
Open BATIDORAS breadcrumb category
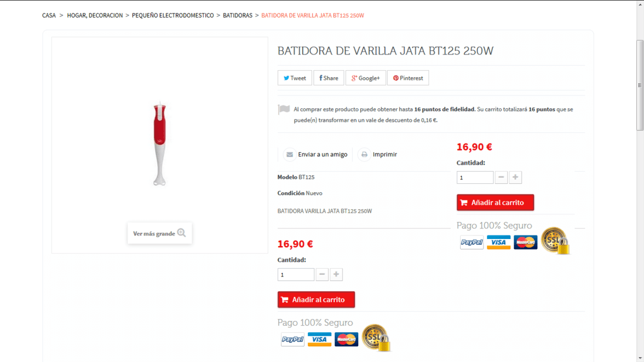click(x=237, y=15)
